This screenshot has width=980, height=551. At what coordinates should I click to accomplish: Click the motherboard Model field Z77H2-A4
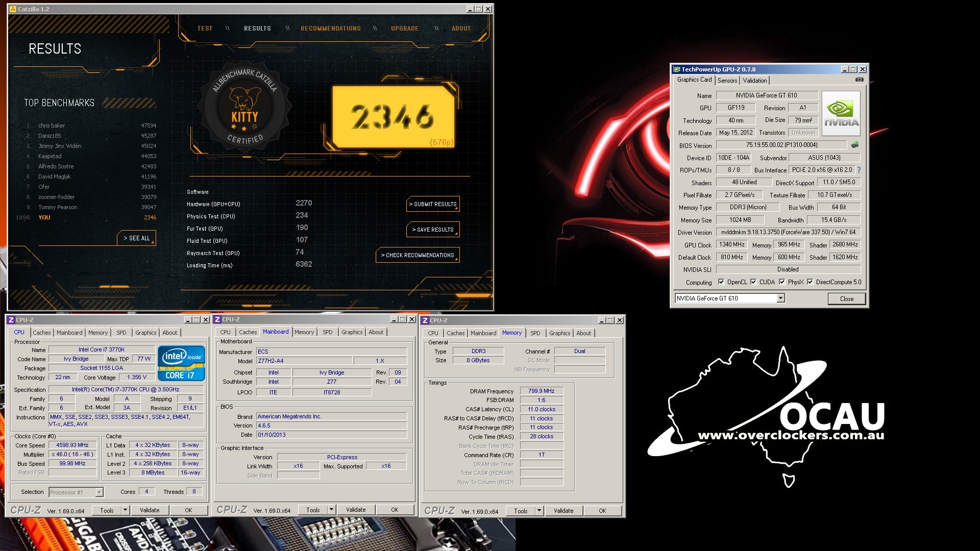304,361
